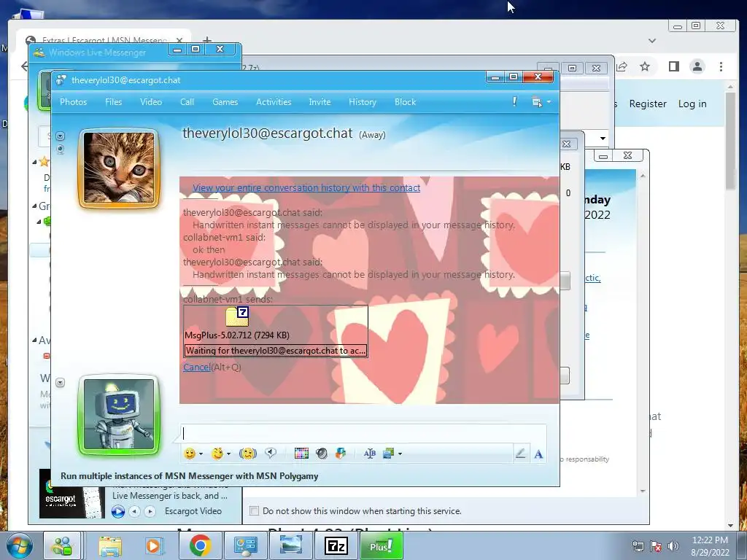747x560 pixels.
Task: Open the colorful grid backgrounds icon
Action: [x=301, y=454]
